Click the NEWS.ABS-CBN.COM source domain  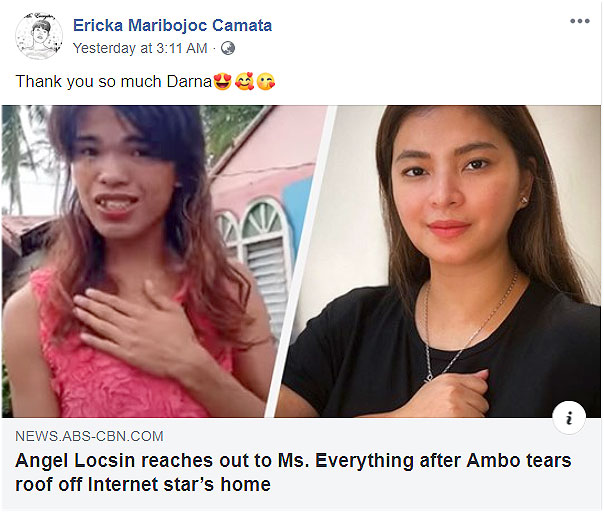pyautogui.click(x=89, y=436)
